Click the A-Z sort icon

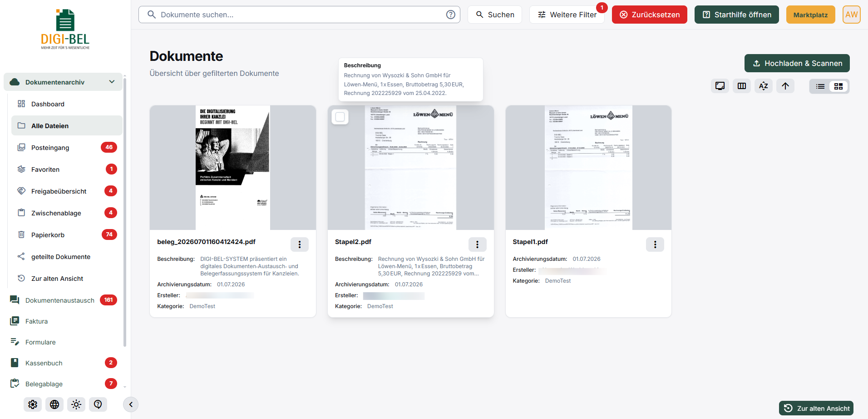(x=764, y=86)
